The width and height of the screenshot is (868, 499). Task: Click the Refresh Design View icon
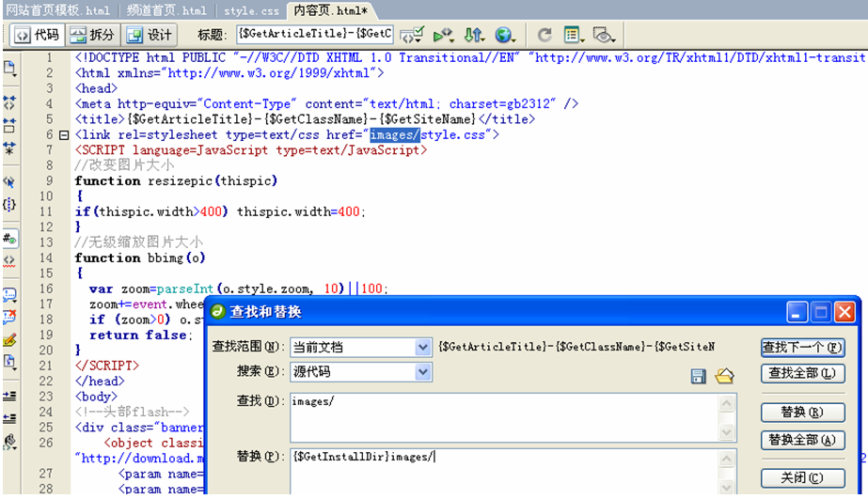[x=544, y=35]
